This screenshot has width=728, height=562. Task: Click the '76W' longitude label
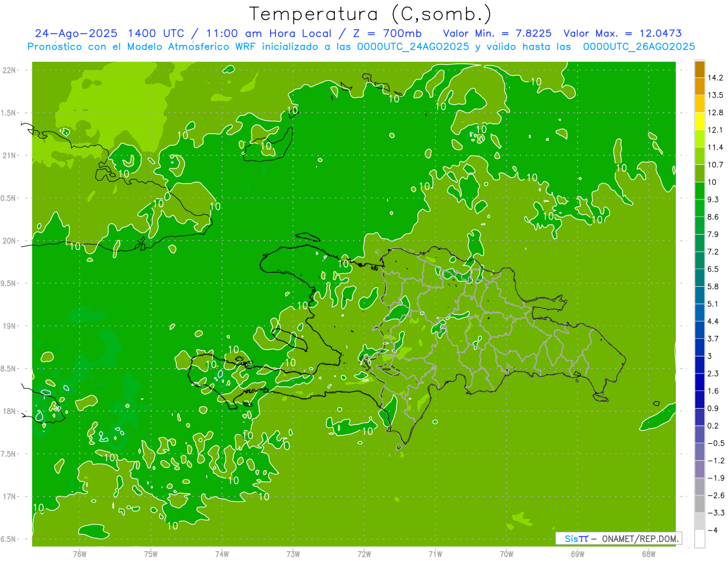click(x=79, y=554)
